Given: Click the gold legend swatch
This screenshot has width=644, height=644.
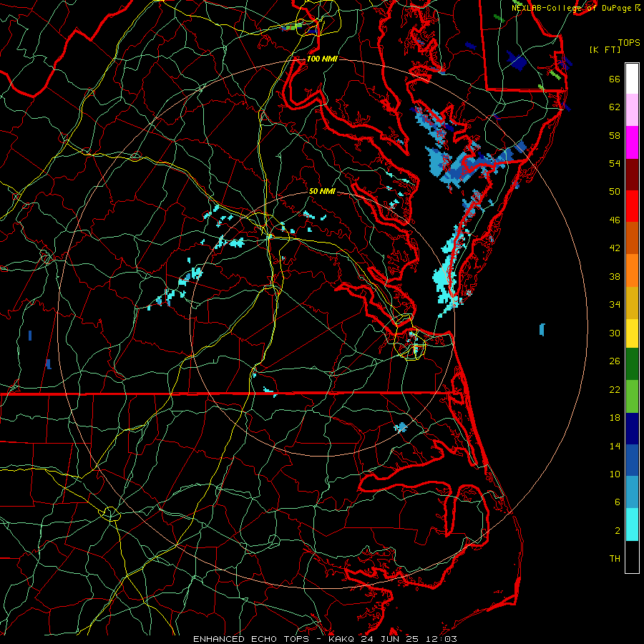Looking at the screenshot, I should pyautogui.click(x=632, y=303).
